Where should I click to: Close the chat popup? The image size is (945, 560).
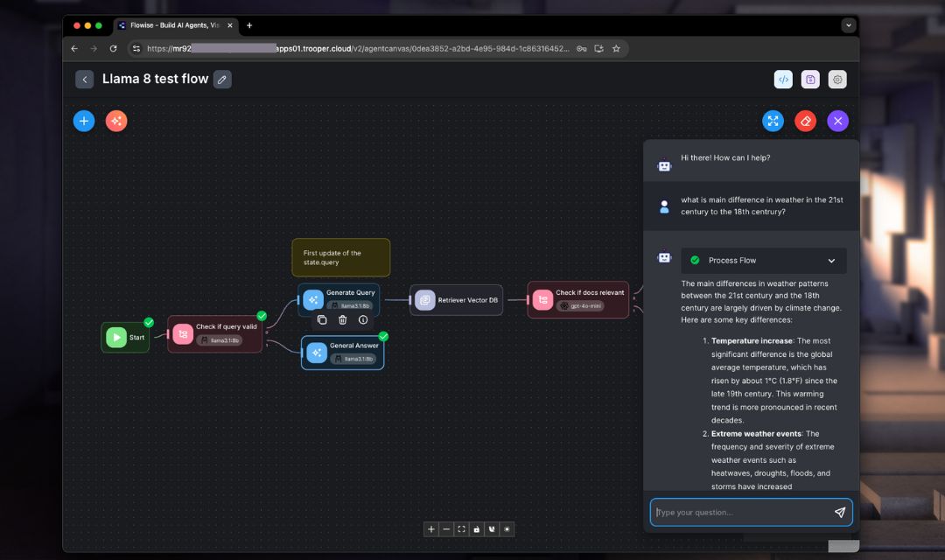[x=837, y=121]
